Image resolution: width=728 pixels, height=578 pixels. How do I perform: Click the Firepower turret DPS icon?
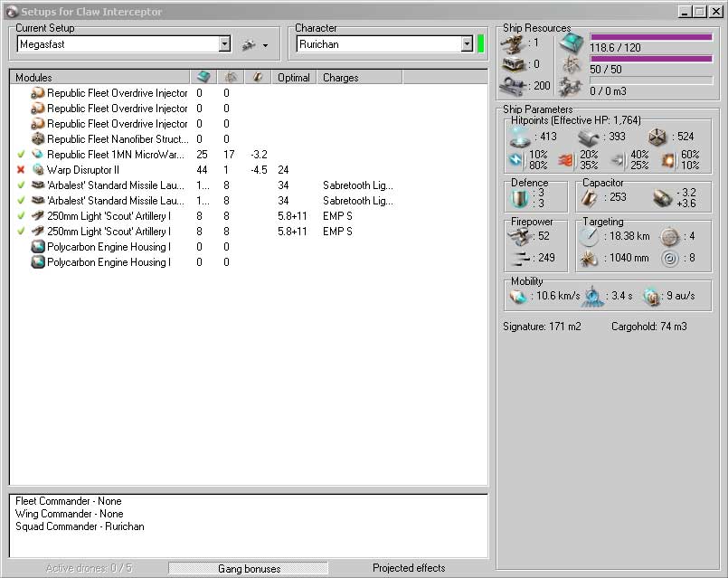(x=520, y=237)
